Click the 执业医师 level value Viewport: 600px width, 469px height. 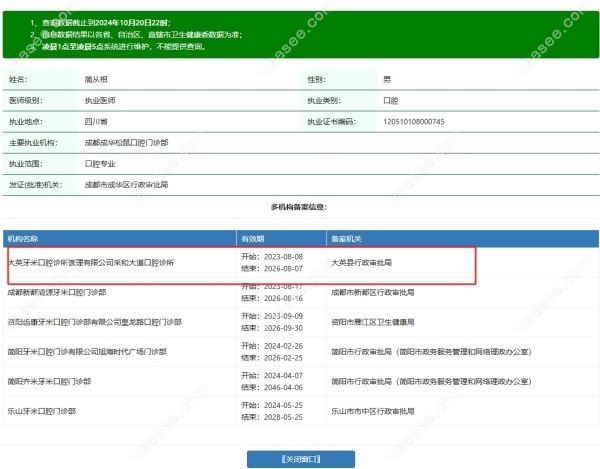(101, 100)
